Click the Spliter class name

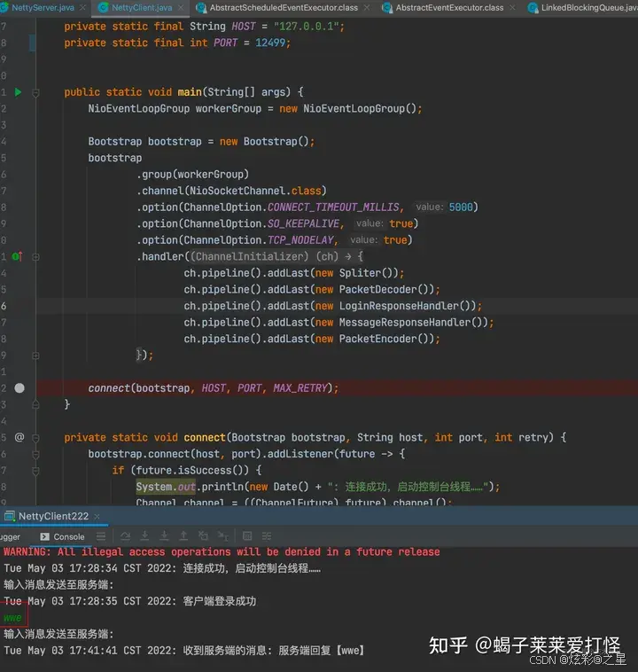pyautogui.click(x=360, y=273)
